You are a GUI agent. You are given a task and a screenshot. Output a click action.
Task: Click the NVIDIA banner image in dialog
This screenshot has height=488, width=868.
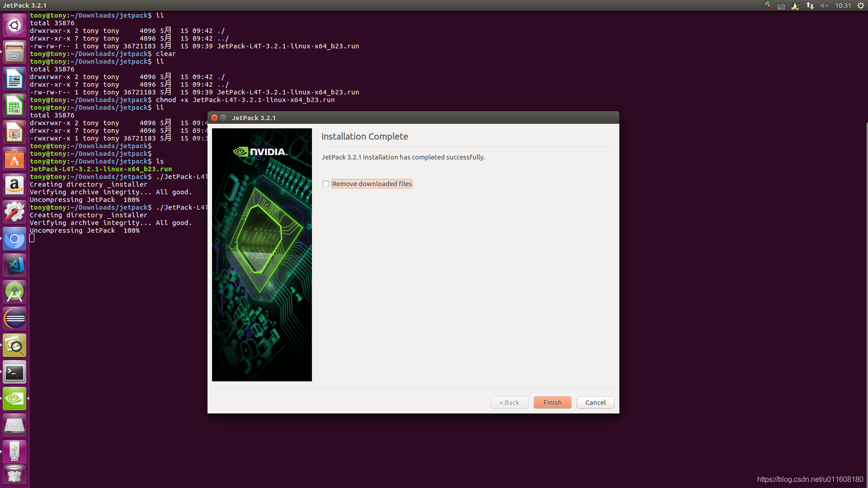click(x=262, y=255)
